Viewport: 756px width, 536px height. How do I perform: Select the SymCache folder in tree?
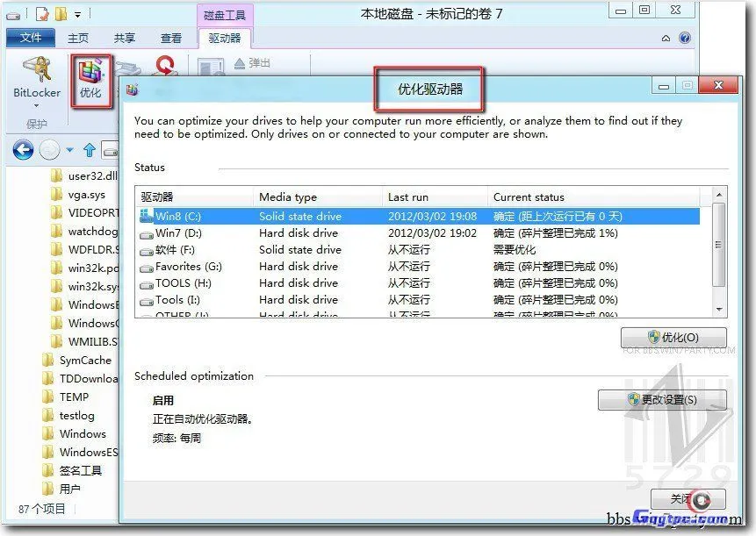(85, 360)
